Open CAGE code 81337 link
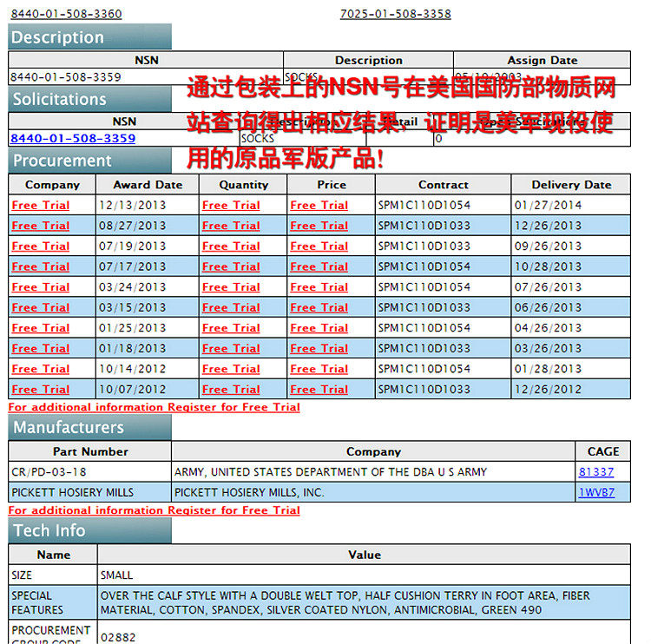Viewport: 651px width, 644px height. (x=596, y=471)
